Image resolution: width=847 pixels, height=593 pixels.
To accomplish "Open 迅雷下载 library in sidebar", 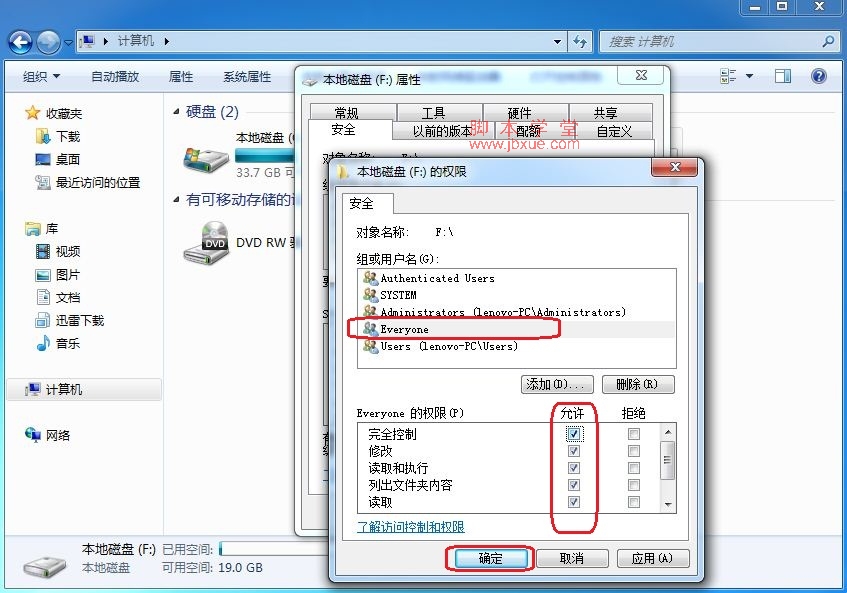I will point(70,320).
